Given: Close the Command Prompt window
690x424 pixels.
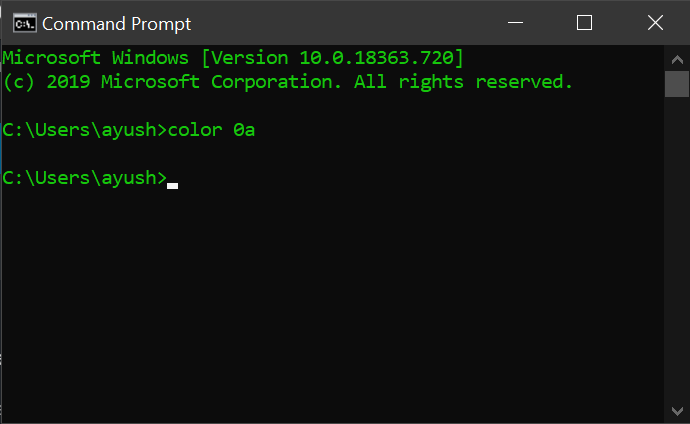Looking at the screenshot, I should coord(655,22).
